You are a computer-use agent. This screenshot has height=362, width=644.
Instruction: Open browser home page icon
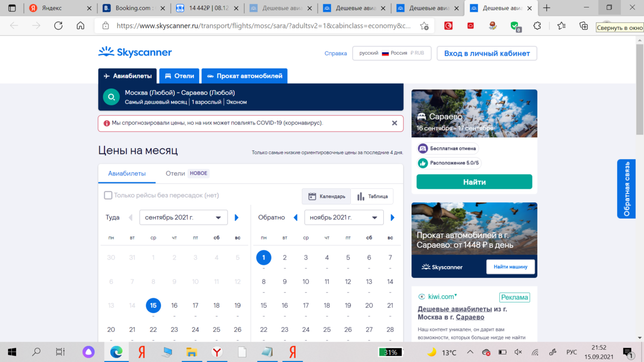pyautogui.click(x=80, y=26)
